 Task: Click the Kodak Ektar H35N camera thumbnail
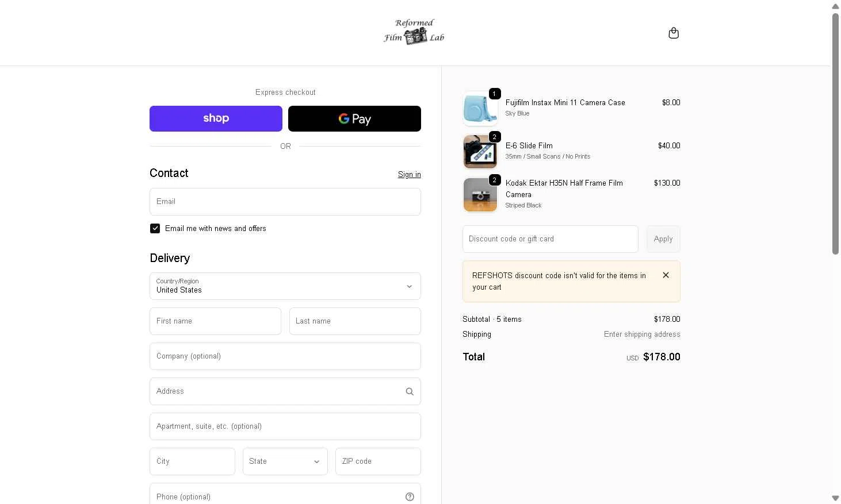(480, 195)
